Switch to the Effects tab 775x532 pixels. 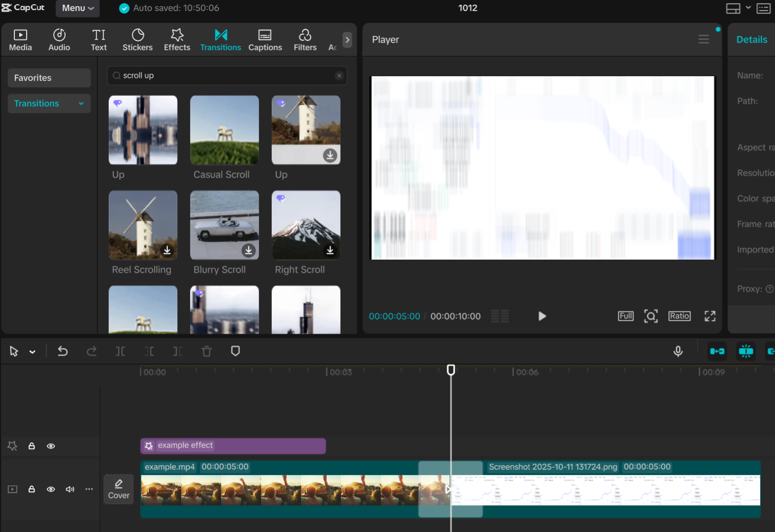point(177,40)
